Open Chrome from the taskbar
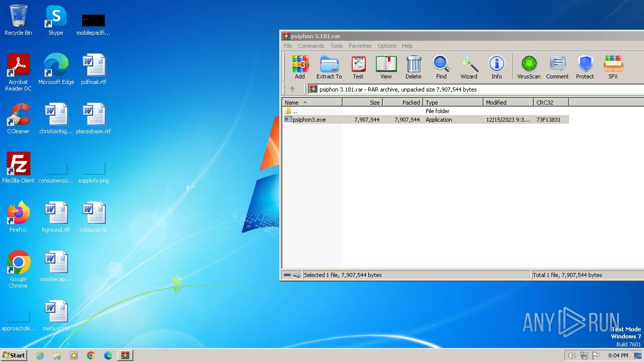 coord(91,355)
